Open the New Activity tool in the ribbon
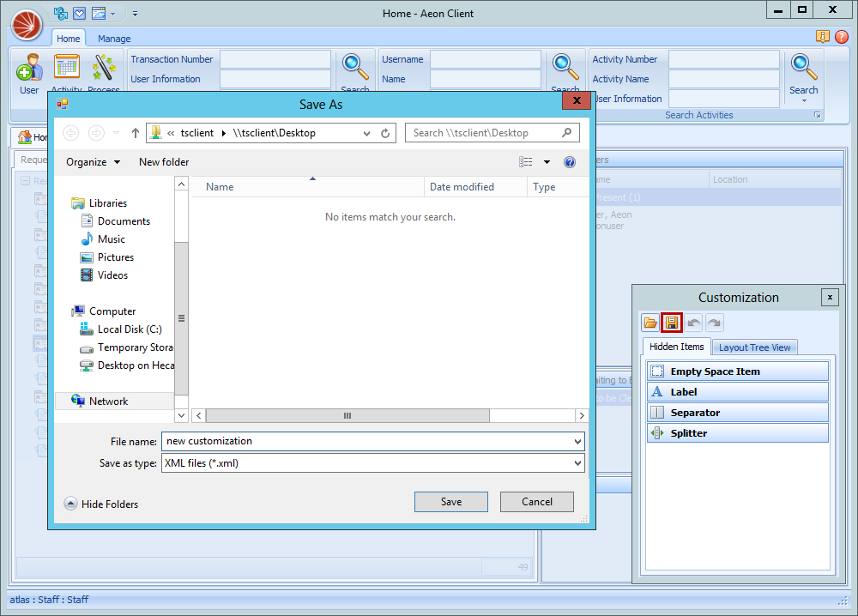Screen dimensions: 858x616 (66, 69)
